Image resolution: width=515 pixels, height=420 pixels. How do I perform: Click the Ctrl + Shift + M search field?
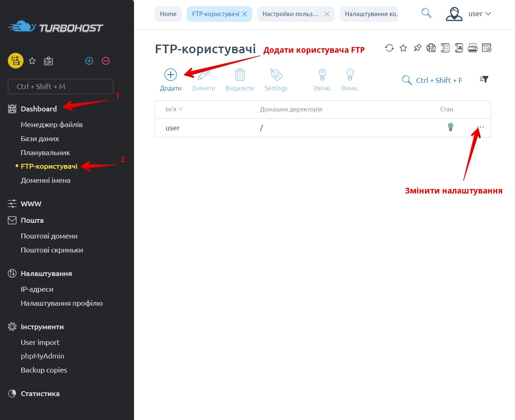pyautogui.click(x=61, y=87)
